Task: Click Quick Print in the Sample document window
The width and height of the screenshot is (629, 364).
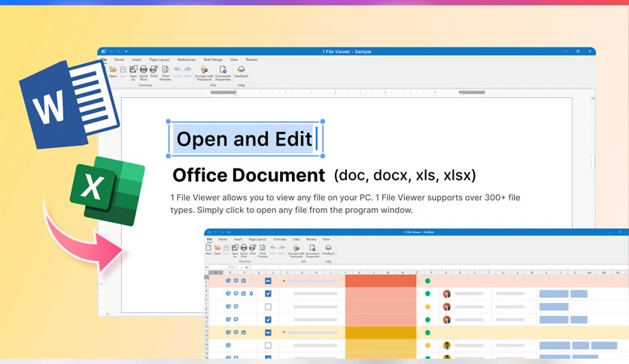Action: tap(144, 72)
